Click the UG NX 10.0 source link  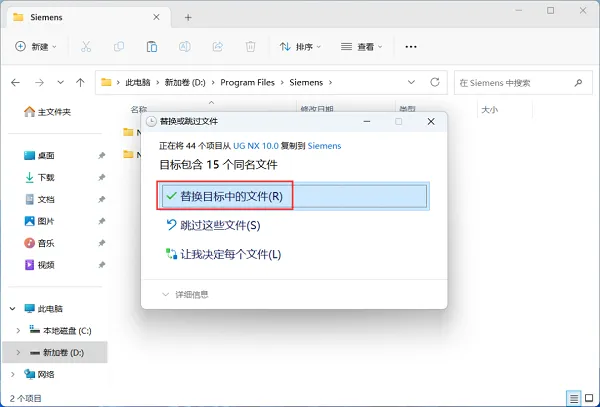[256, 146]
